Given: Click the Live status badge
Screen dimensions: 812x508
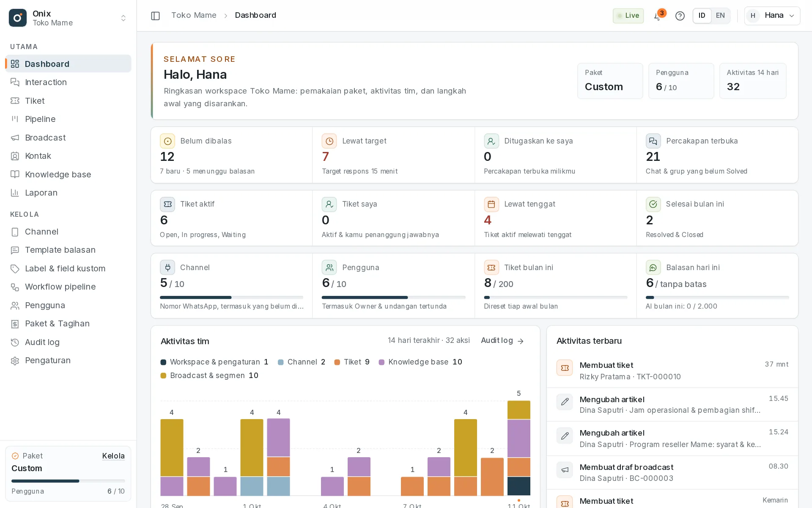Looking at the screenshot, I should 628,16.
